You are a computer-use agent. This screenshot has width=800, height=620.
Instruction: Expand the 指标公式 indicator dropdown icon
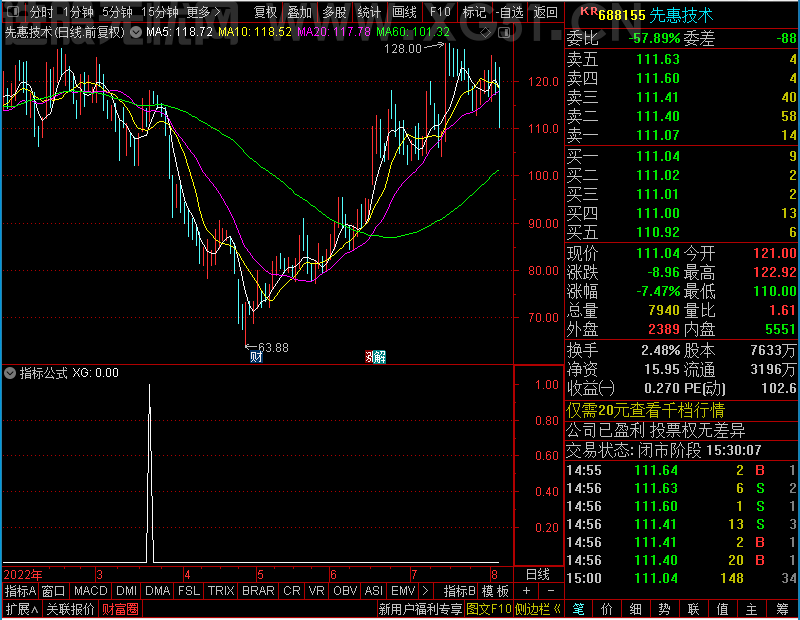[x=10, y=373]
